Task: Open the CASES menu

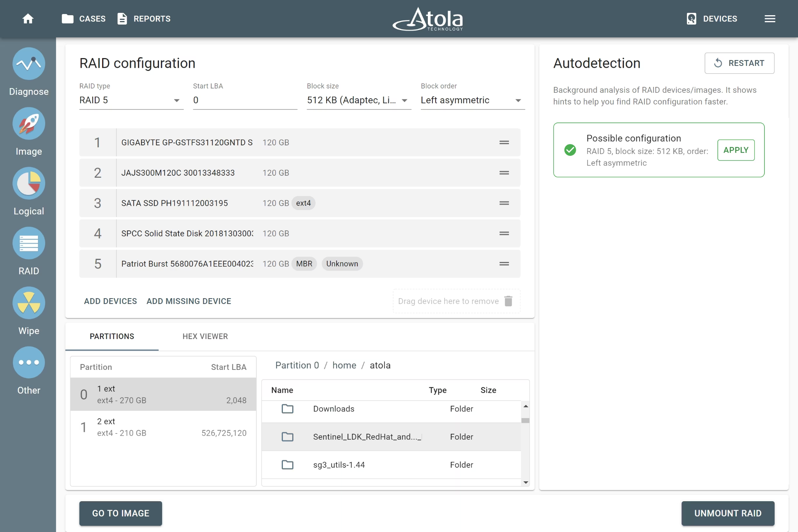Action: click(x=83, y=19)
